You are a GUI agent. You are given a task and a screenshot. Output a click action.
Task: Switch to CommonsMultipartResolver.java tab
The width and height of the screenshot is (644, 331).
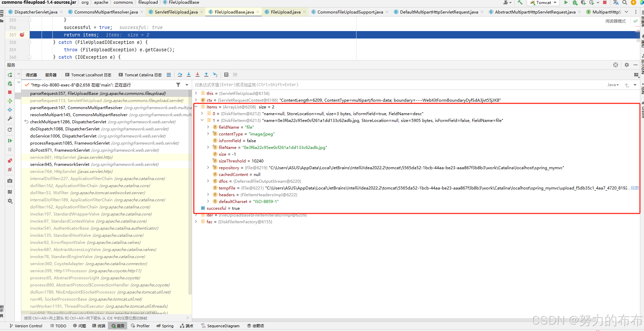point(106,12)
